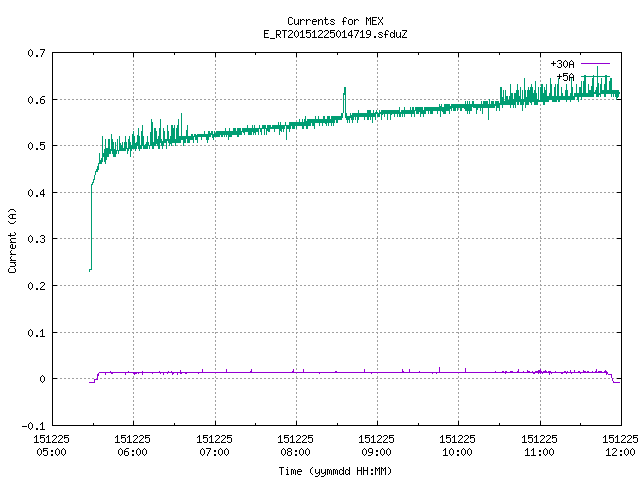Click the y-axis value 0.2
This screenshot has width=640, height=480.
pos(36,286)
